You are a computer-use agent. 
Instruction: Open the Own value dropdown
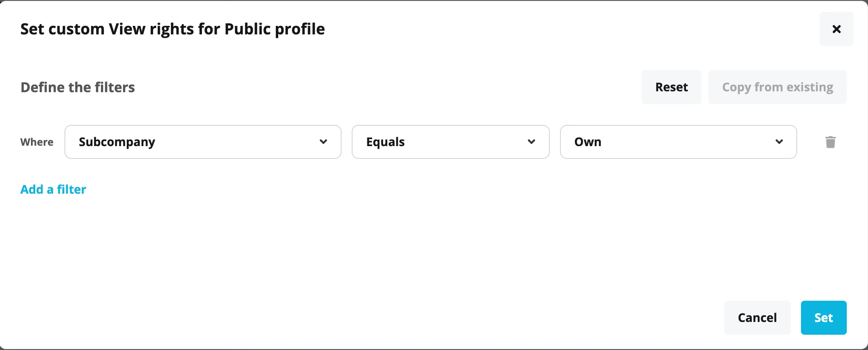[x=678, y=142]
